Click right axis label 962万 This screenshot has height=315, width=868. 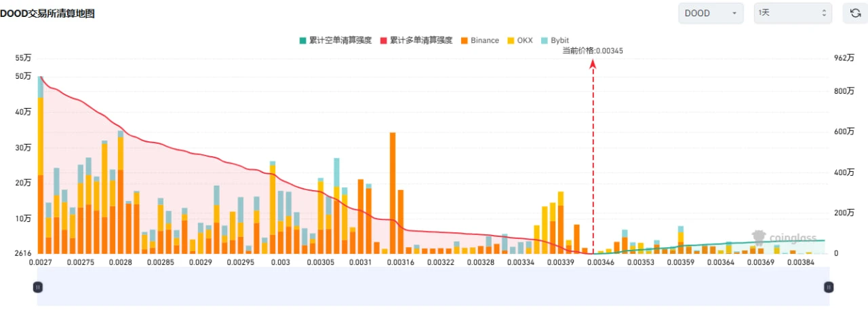pos(844,58)
